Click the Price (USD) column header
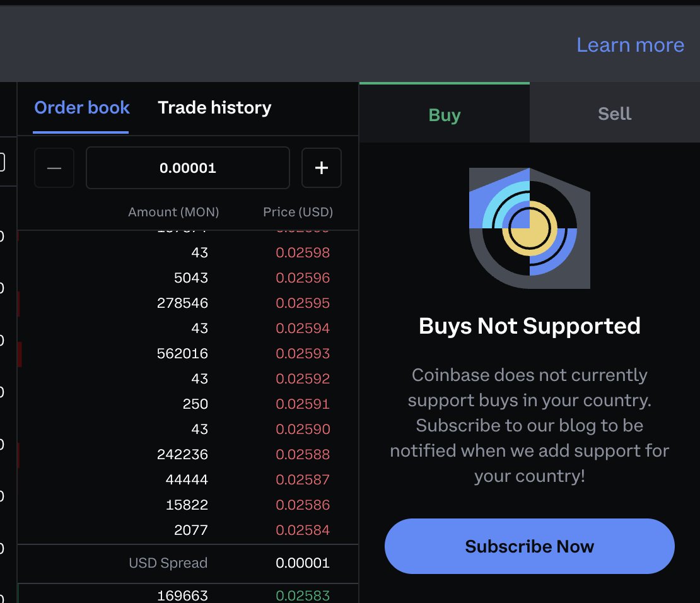The width and height of the screenshot is (700, 603). coord(298,211)
